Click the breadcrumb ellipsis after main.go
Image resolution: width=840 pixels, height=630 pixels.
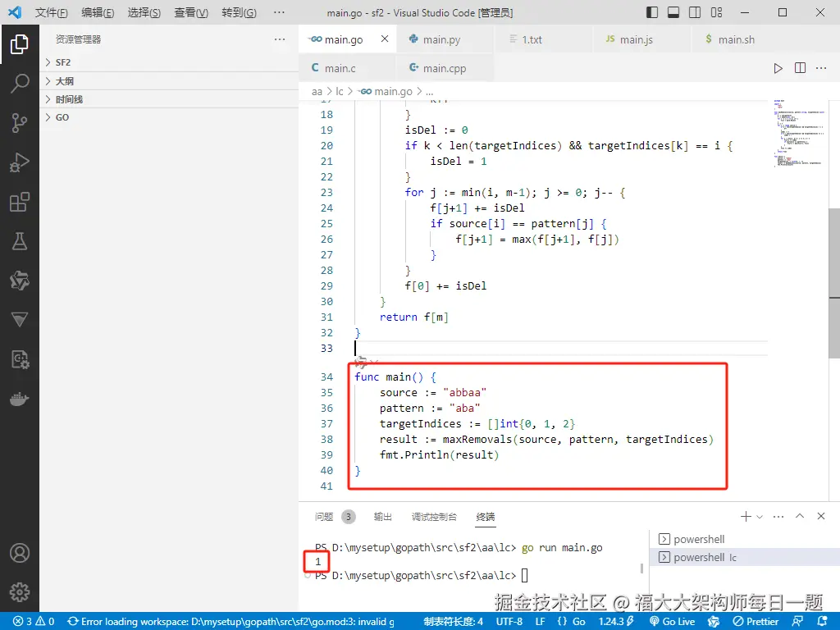coord(429,92)
